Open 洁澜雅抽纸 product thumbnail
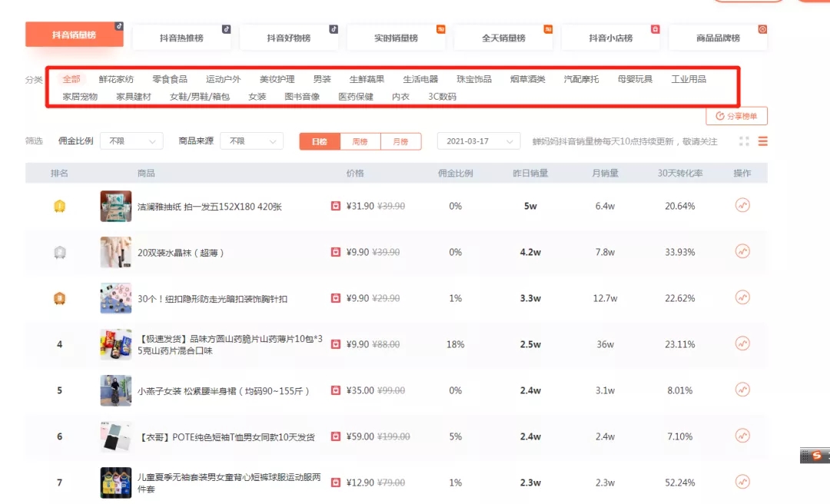This screenshot has width=830, height=504. tap(116, 206)
